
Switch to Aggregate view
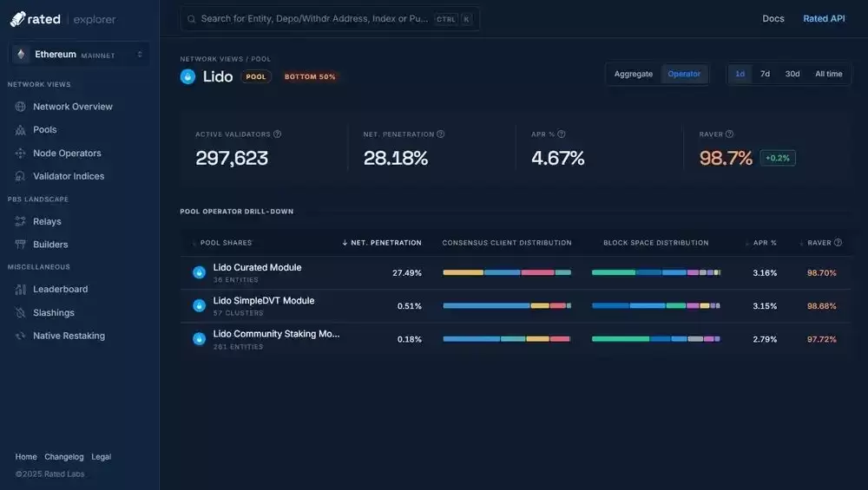coord(633,74)
